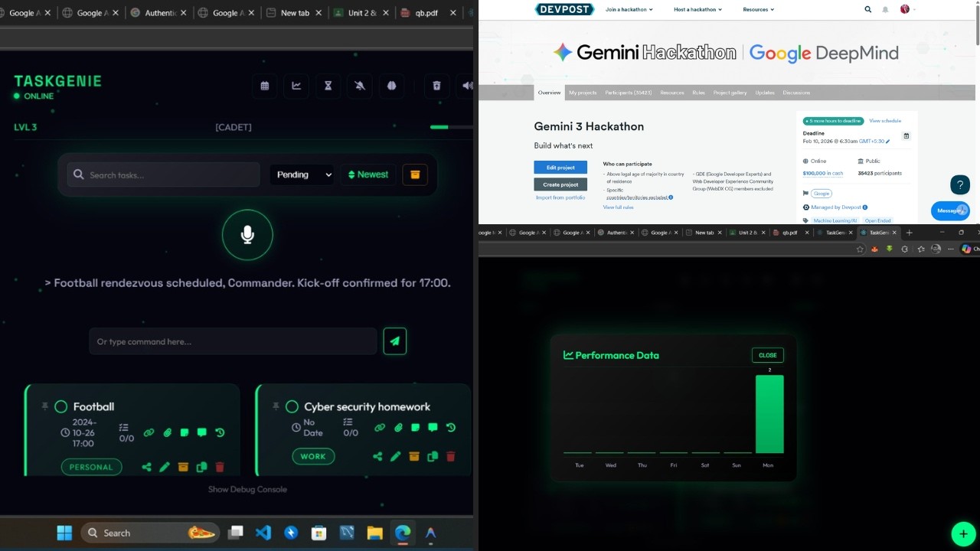Switch to Participants (35423) tab
This screenshot has width=980, height=551.
pyautogui.click(x=629, y=93)
